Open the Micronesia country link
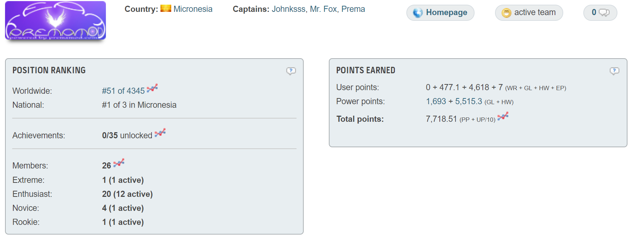 pyautogui.click(x=193, y=9)
